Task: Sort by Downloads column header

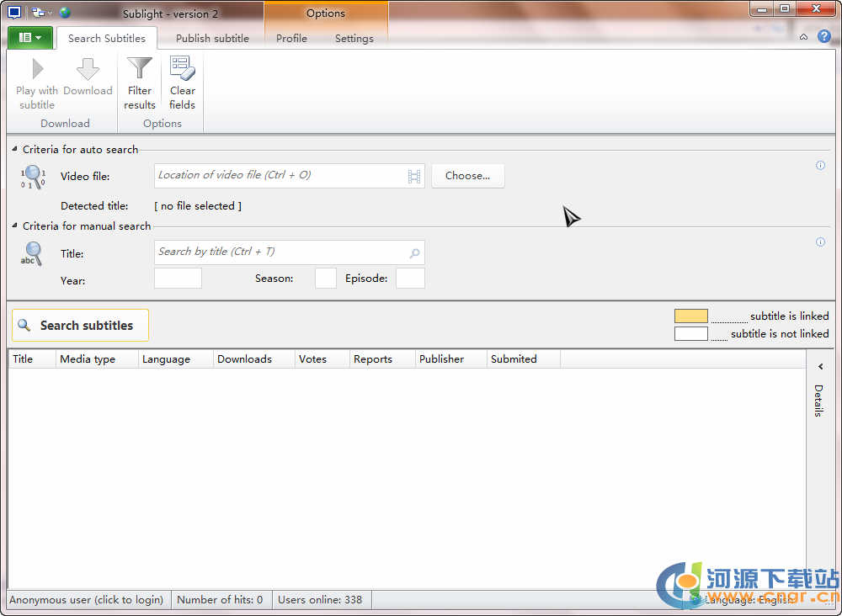Action: [254, 359]
